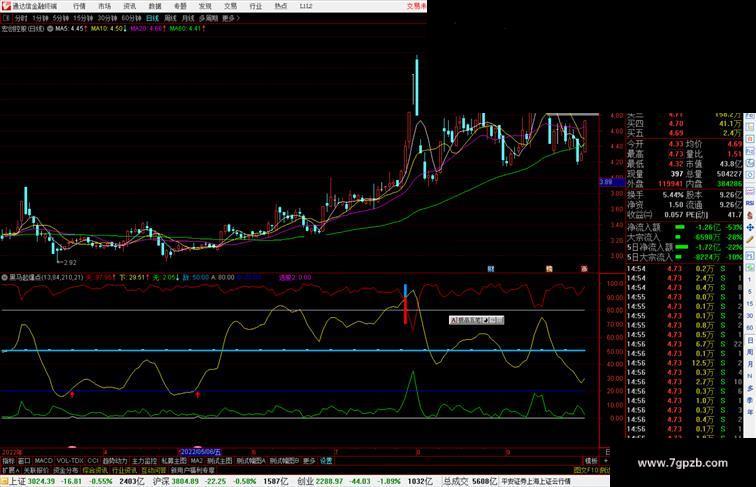Select the 日线 daily chart tab
Image resolution: width=756 pixels, height=487 pixels.
[152, 18]
